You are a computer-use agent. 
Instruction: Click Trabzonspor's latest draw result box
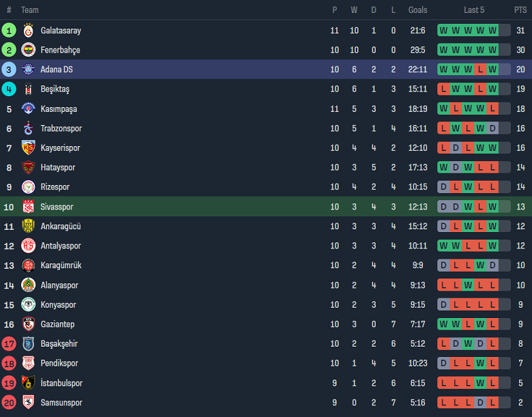click(x=492, y=128)
